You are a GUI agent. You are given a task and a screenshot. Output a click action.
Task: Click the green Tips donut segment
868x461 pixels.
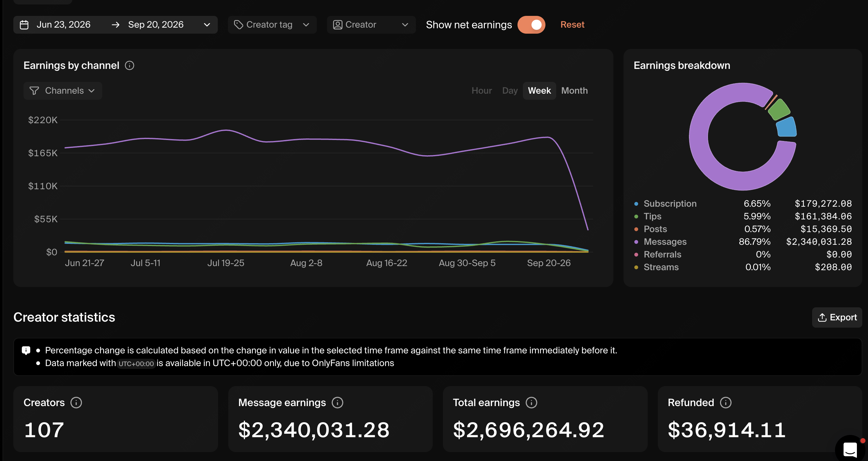pos(779,110)
